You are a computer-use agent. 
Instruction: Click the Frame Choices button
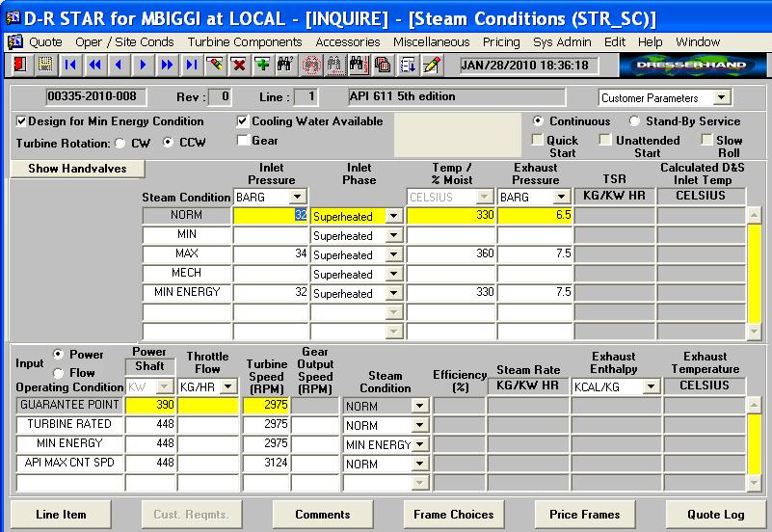click(x=453, y=515)
